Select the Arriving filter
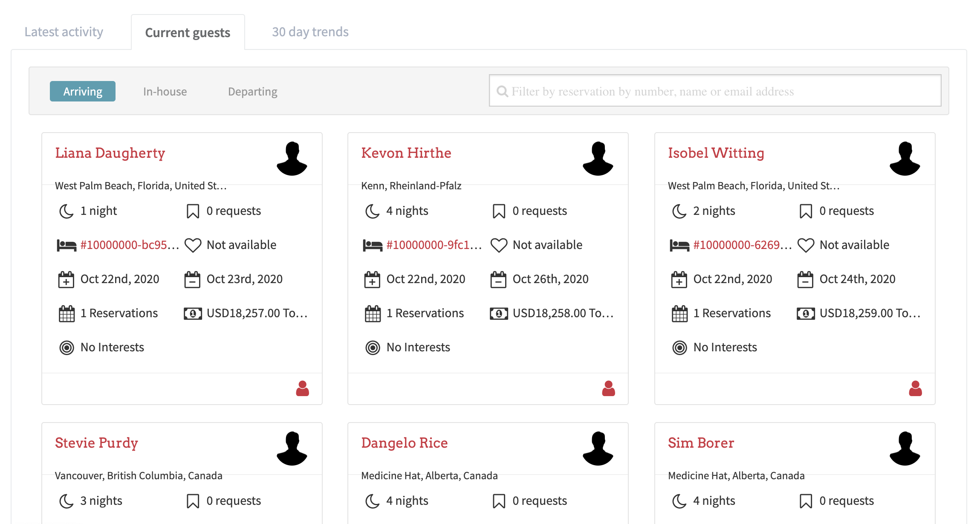 tap(83, 91)
